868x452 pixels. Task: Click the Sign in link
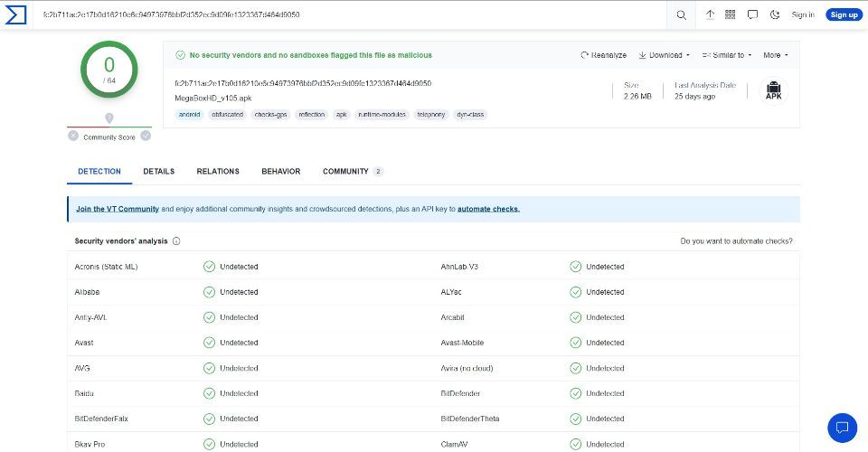(803, 15)
